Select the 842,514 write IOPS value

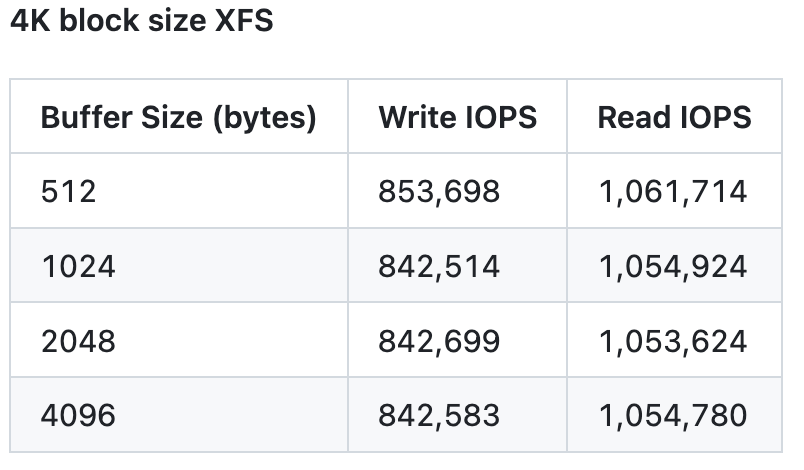click(439, 266)
